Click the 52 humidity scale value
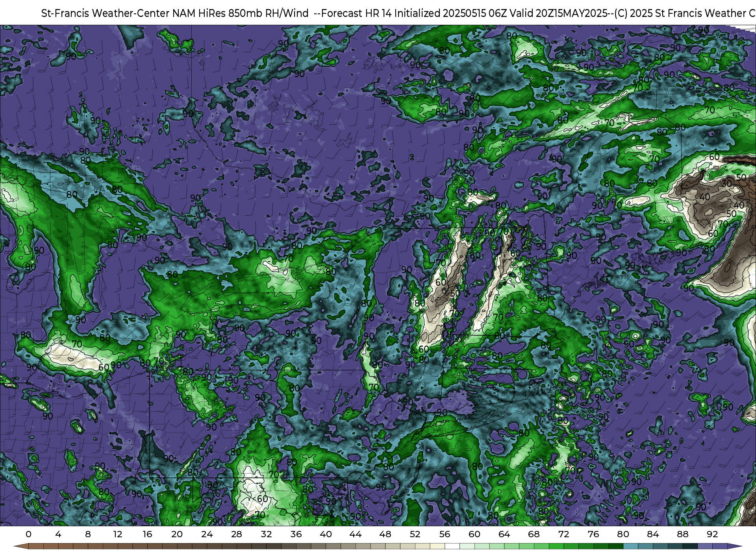The height and width of the screenshot is (551, 756). 415,534
